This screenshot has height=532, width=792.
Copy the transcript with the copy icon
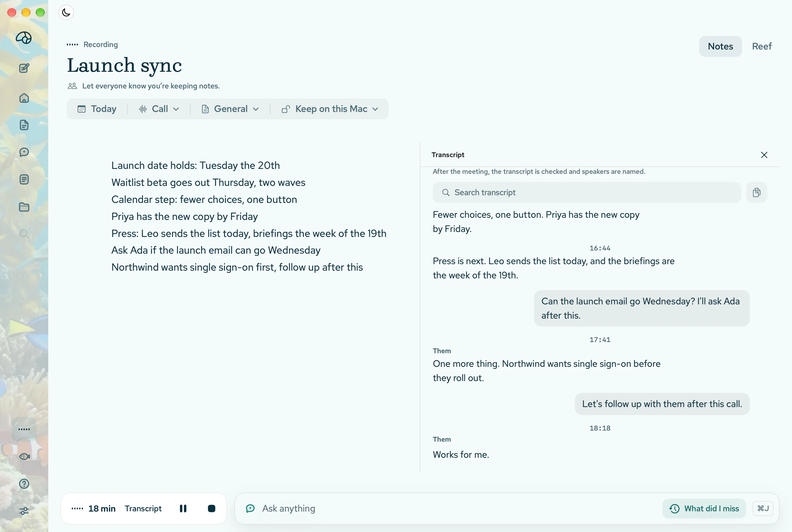756,192
